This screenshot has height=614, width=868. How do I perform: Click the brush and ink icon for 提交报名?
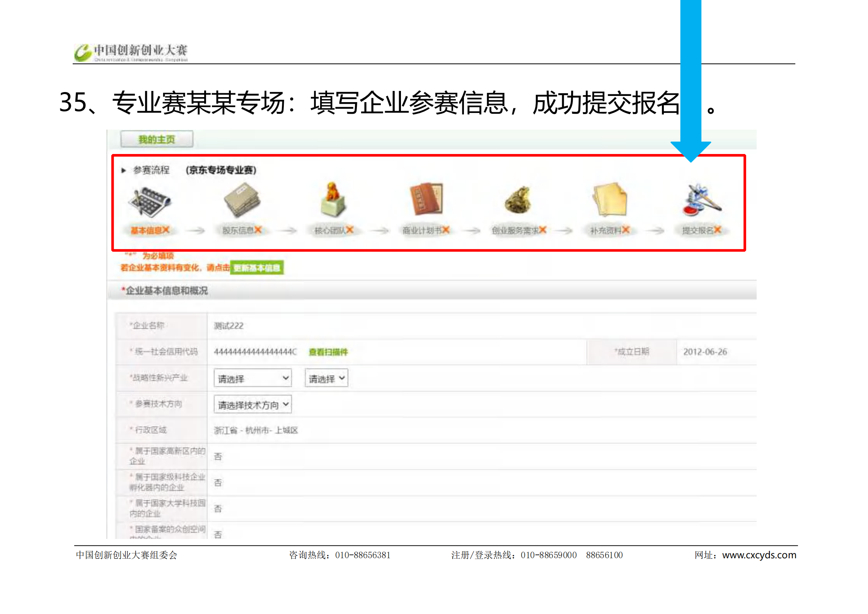[701, 200]
